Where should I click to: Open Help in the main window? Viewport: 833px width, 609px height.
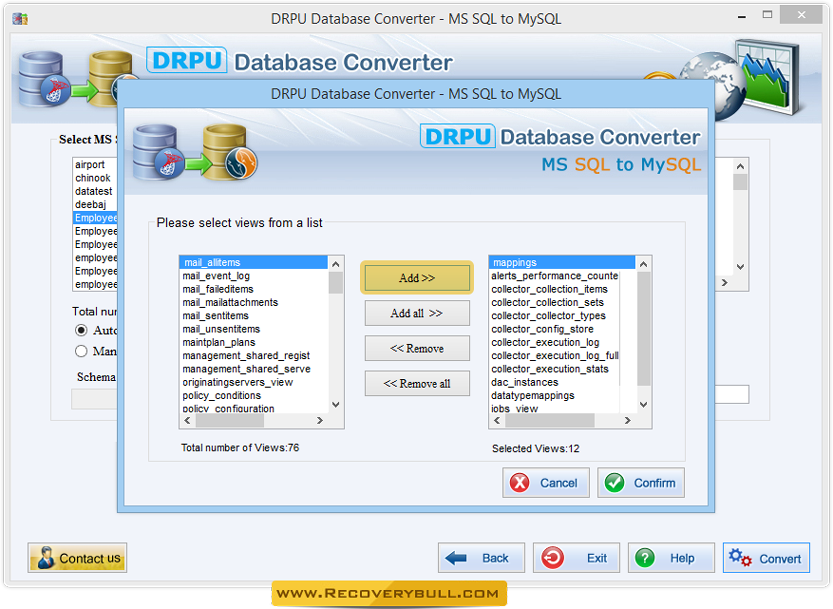[672, 557]
